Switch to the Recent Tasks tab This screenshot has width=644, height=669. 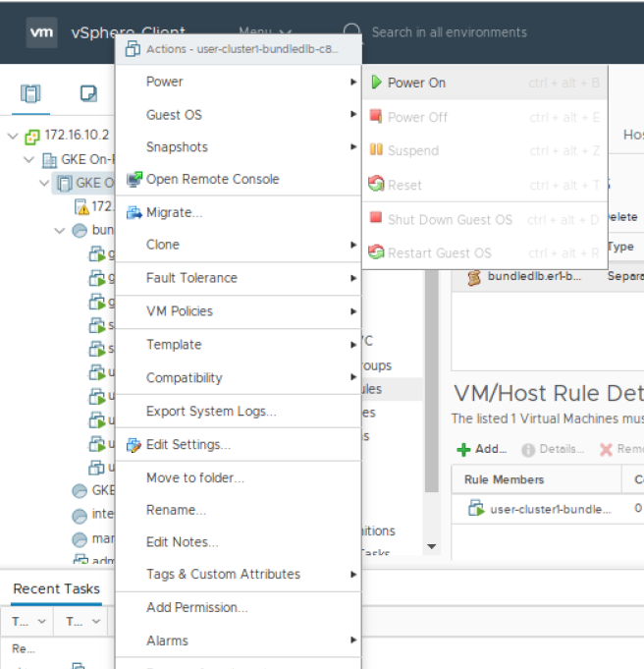(56, 588)
